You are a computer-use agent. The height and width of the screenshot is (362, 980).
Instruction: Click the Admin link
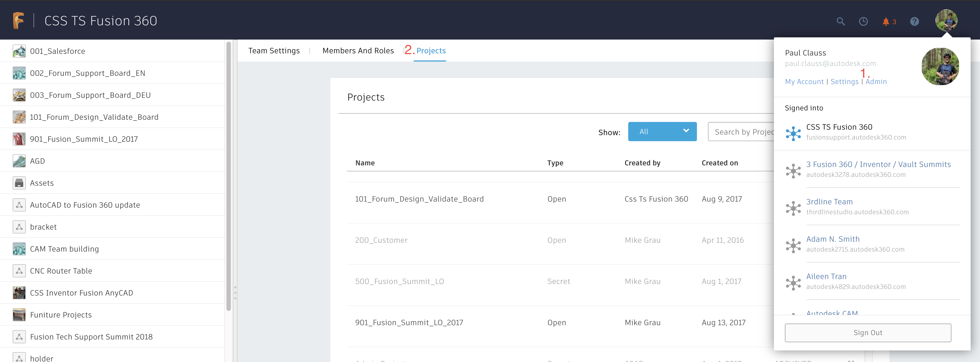[x=876, y=81]
